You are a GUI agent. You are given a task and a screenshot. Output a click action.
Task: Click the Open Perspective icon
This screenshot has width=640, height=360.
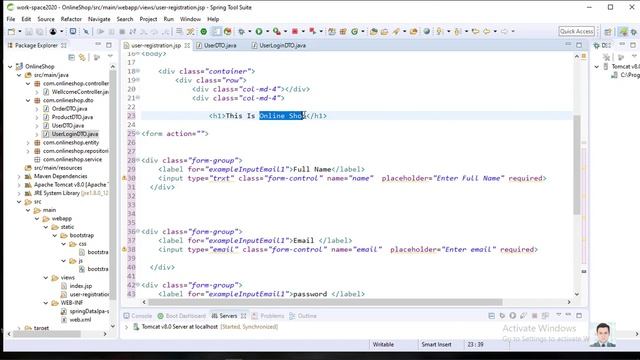coord(608,31)
